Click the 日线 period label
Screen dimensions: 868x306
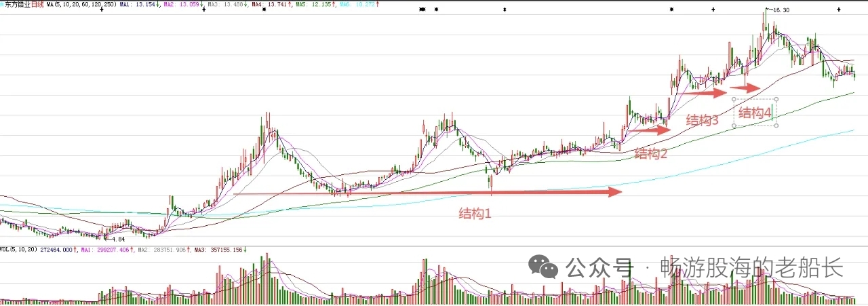pyautogui.click(x=39, y=5)
